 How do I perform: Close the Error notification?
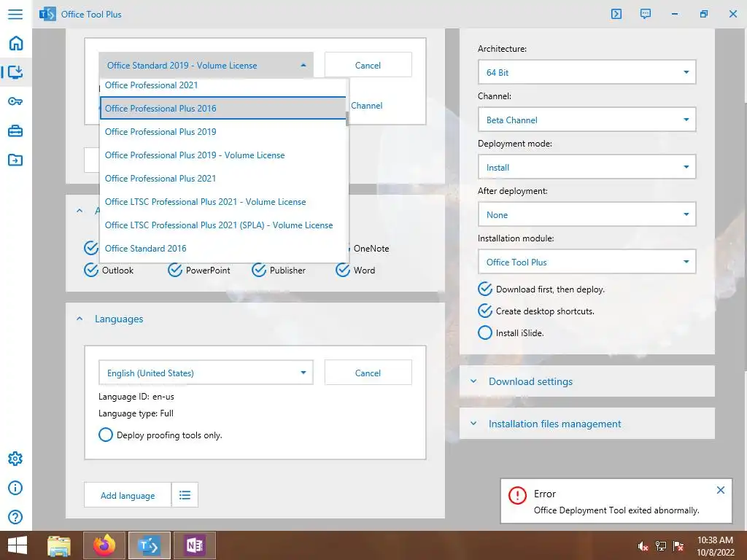click(x=721, y=490)
